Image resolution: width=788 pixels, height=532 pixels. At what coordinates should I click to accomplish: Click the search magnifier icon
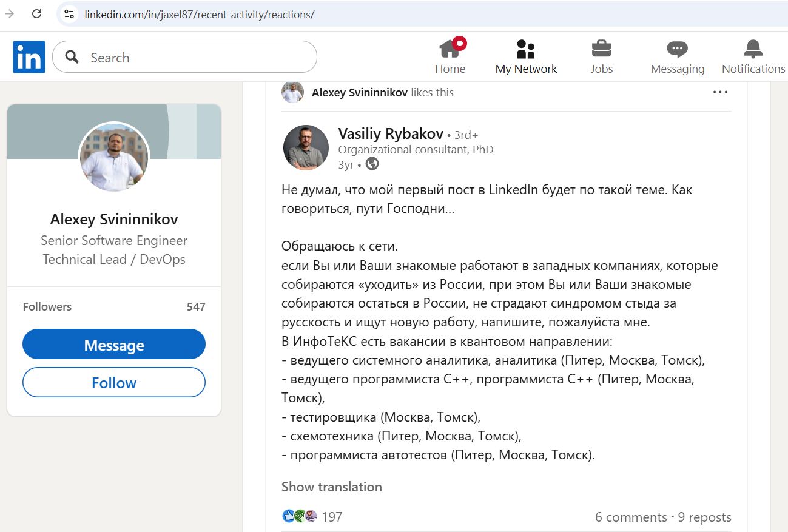[x=72, y=58]
